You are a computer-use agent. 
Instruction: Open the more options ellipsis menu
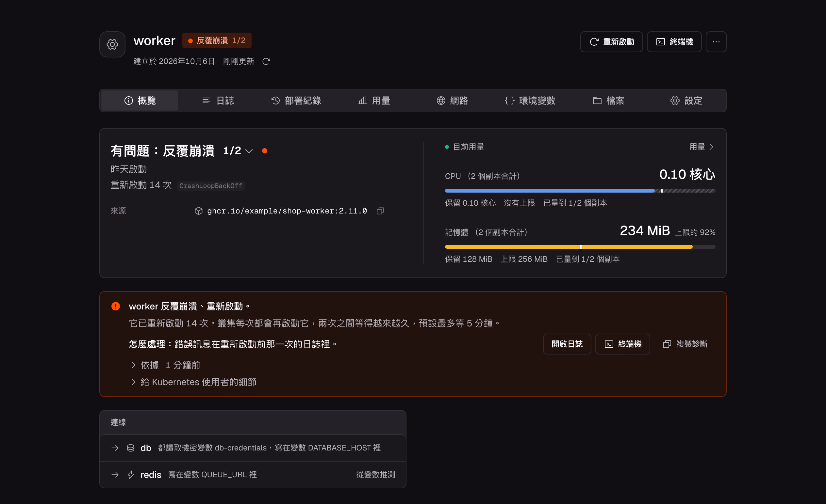(716, 42)
